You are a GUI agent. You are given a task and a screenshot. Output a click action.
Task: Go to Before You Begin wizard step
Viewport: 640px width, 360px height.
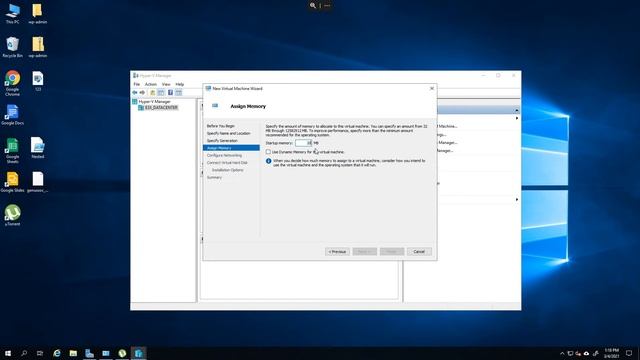pyautogui.click(x=221, y=126)
